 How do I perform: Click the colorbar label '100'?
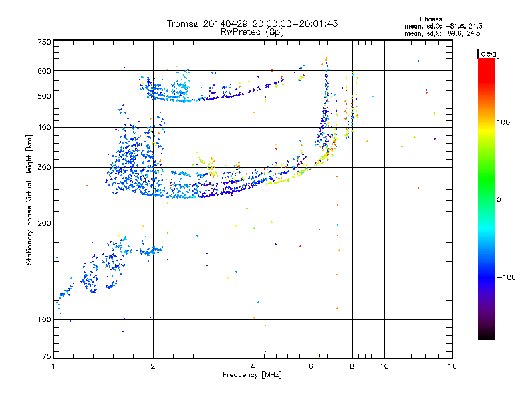coord(503,122)
